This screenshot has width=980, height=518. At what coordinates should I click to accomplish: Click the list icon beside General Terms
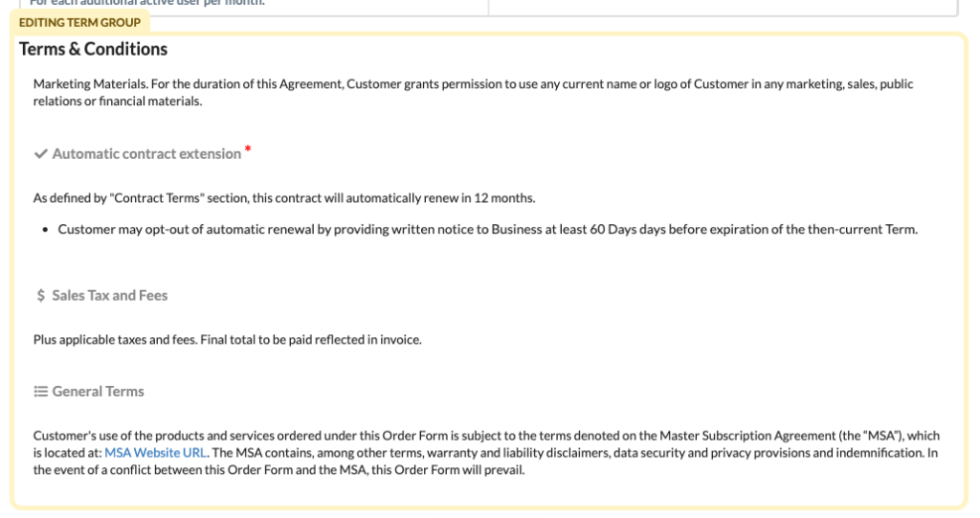(x=40, y=392)
